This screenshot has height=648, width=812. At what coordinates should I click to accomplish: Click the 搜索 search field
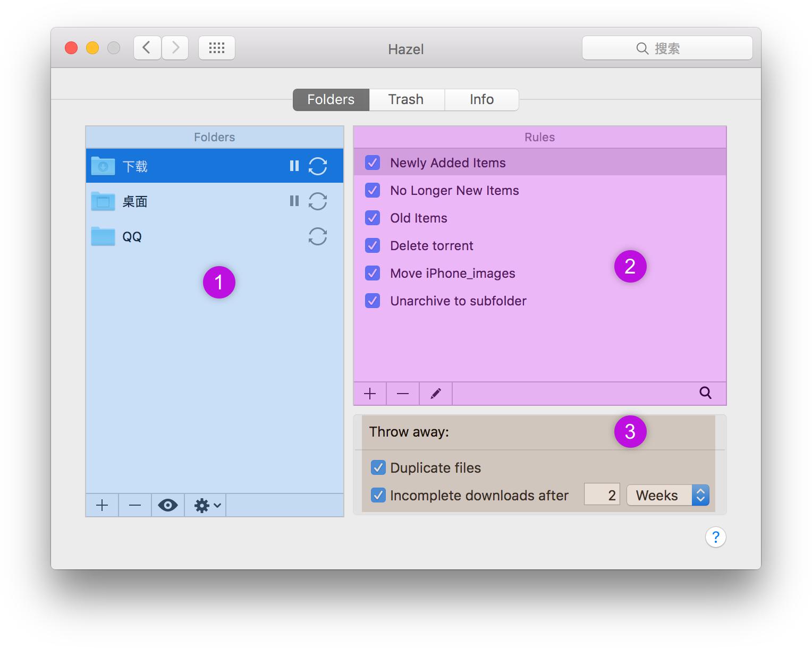[x=667, y=48]
